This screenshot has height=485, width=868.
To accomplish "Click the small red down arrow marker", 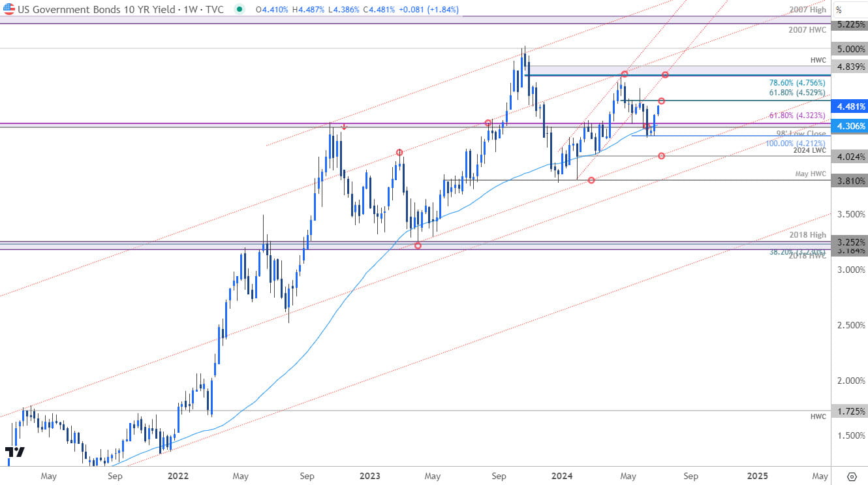I will tap(344, 128).
